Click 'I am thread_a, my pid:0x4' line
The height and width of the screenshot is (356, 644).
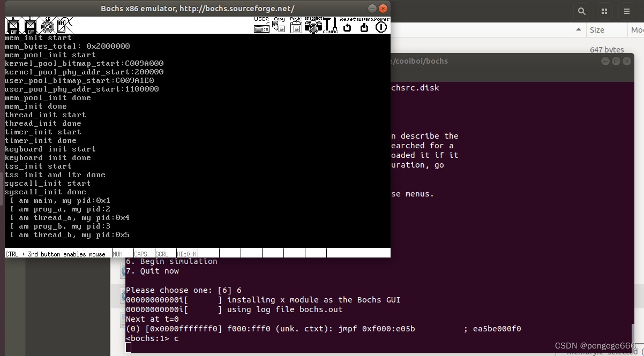70,218
